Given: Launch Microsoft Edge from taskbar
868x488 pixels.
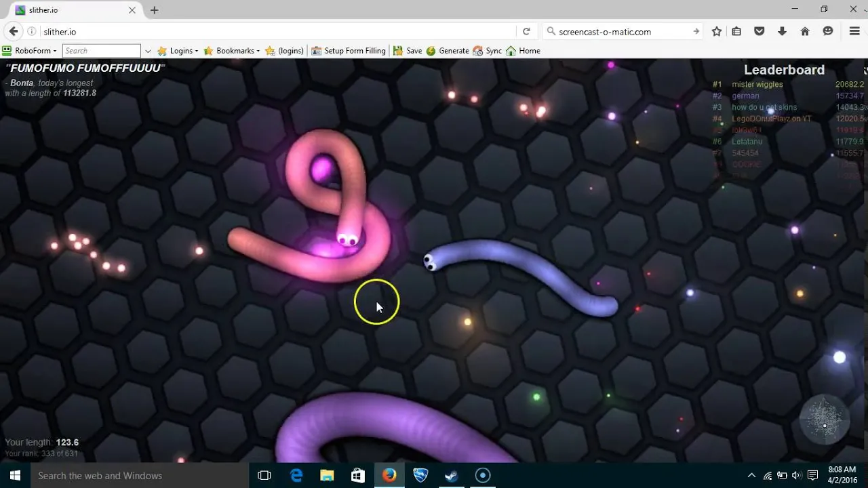Looking at the screenshot, I should tap(296, 475).
